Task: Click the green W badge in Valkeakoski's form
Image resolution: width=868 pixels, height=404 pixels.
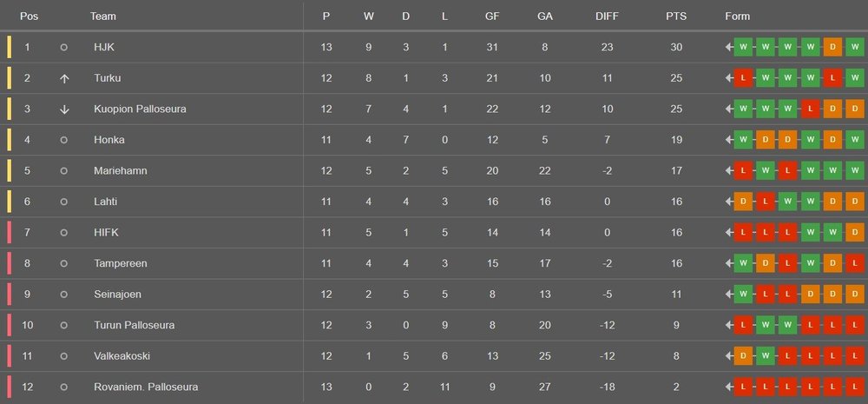Action: tap(766, 356)
